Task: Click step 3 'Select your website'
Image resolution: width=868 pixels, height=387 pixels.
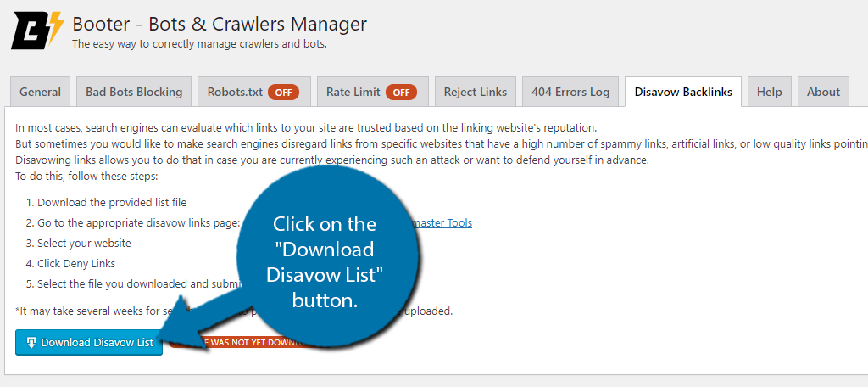Action: click(84, 244)
